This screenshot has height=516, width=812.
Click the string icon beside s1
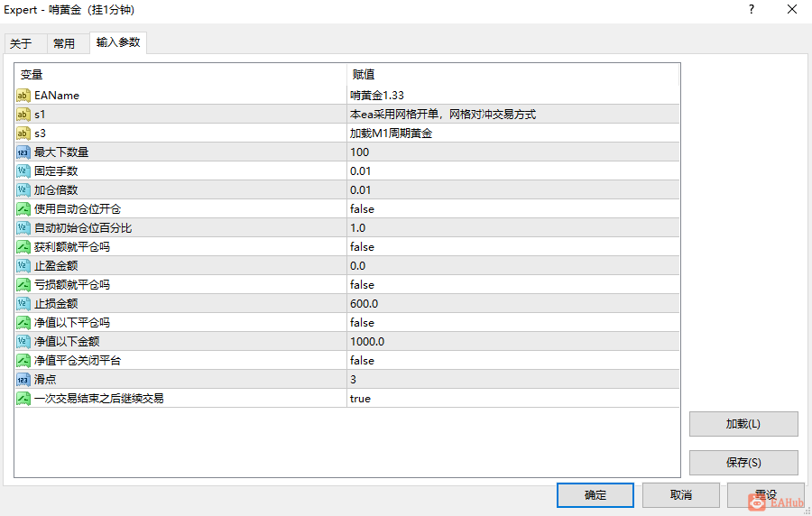pos(23,115)
